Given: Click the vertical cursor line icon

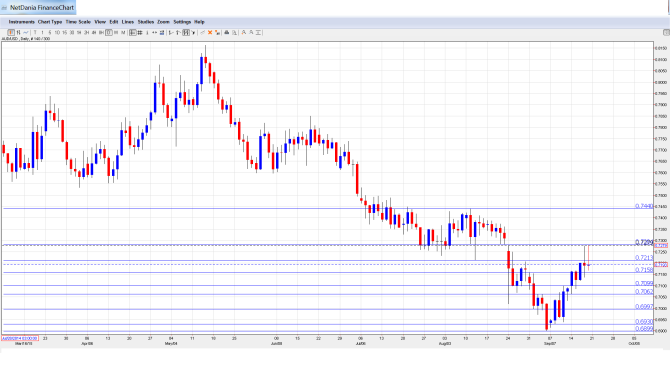Looking at the screenshot, I should [x=147, y=32].
